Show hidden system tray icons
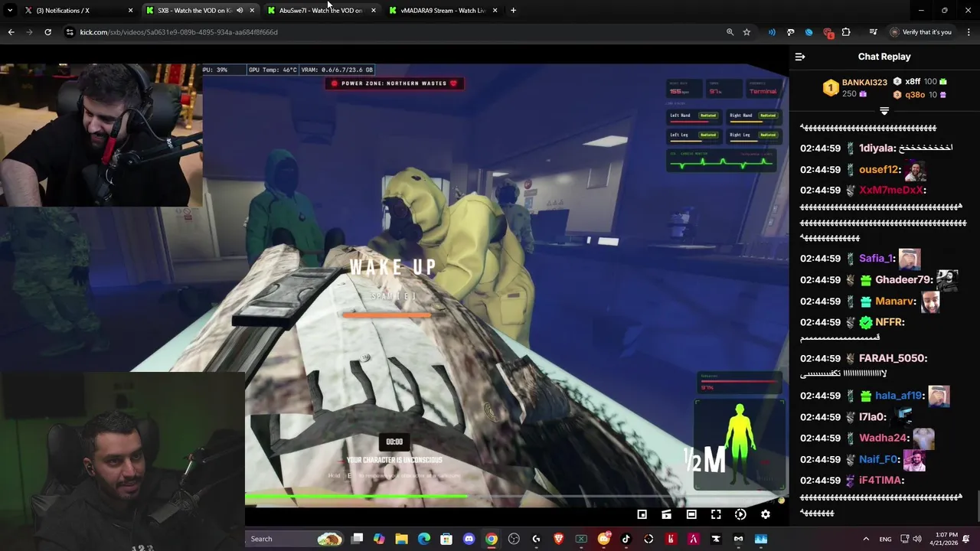 (866, 539)
